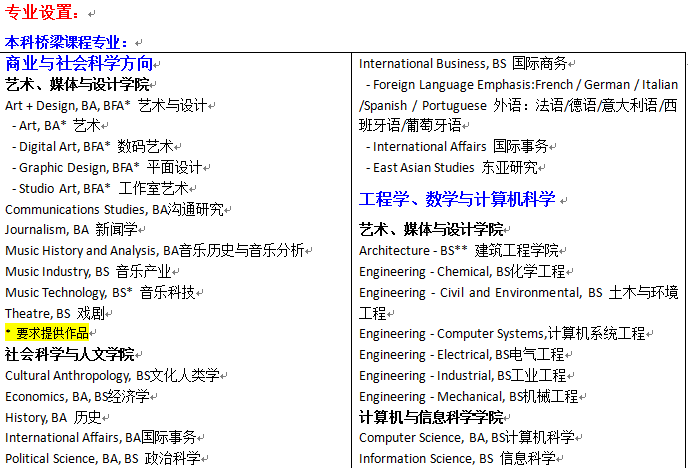
Task: Click the Communications Studies, BA 沟通研究 line
Action: (x=114, y=209)
